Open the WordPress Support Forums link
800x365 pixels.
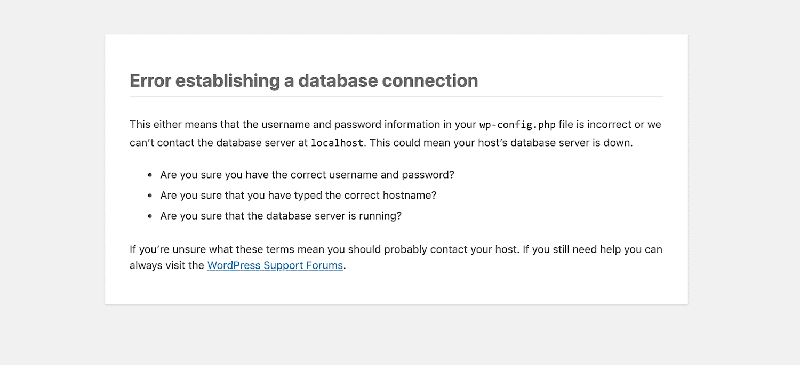(274, 265)
